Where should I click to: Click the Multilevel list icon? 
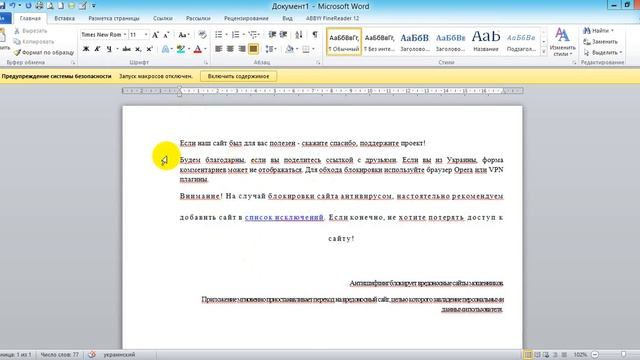[x=253, y=35]
